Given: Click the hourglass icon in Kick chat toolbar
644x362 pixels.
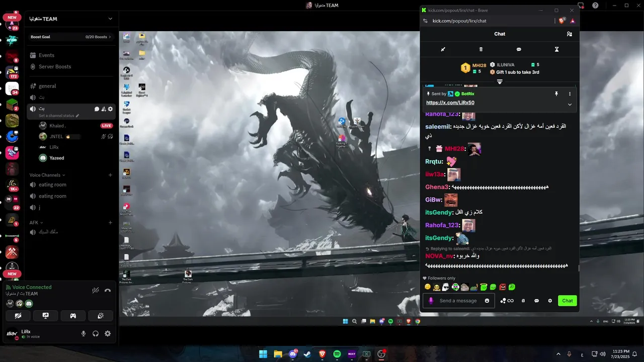Looking at the screenshot, I should 556,49.
